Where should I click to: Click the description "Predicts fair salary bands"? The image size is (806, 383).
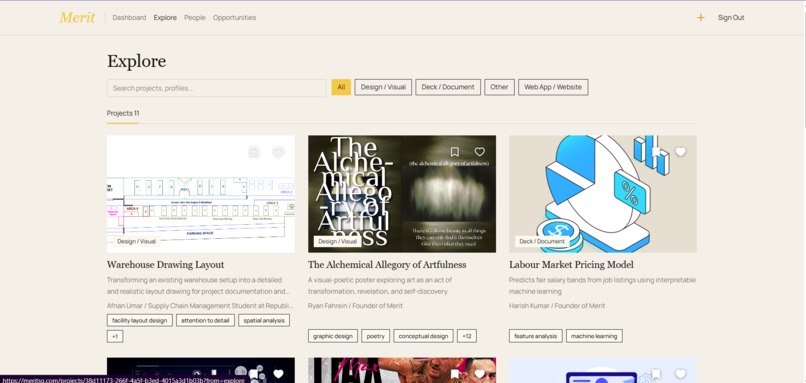pos(602,285)
